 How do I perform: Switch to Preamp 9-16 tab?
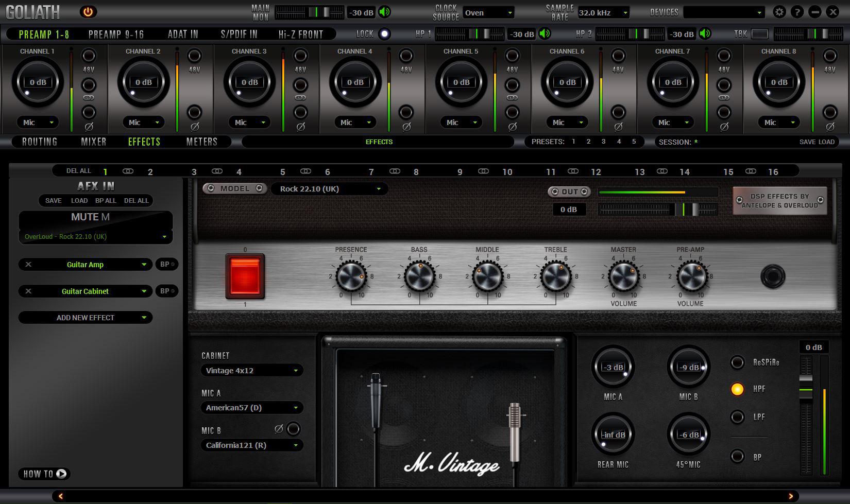click(116, 34)
